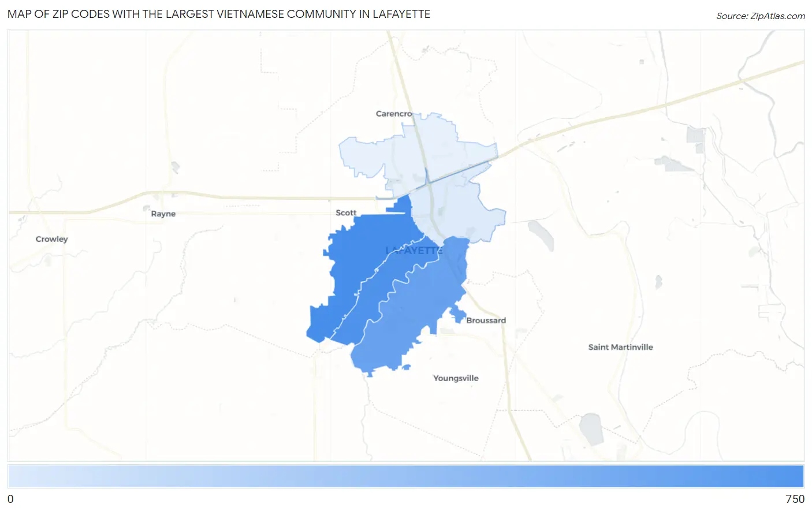Select the Carencro city label

[394, 114]
